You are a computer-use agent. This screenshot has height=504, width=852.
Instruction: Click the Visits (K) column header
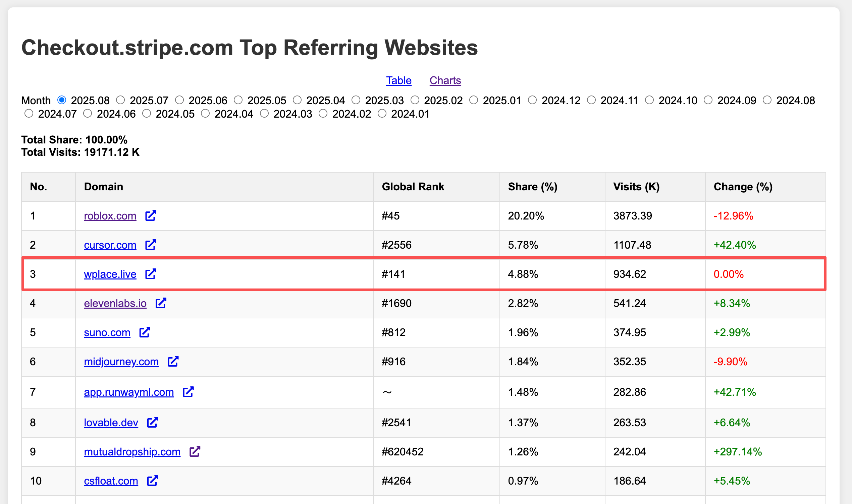click(636, 187)
